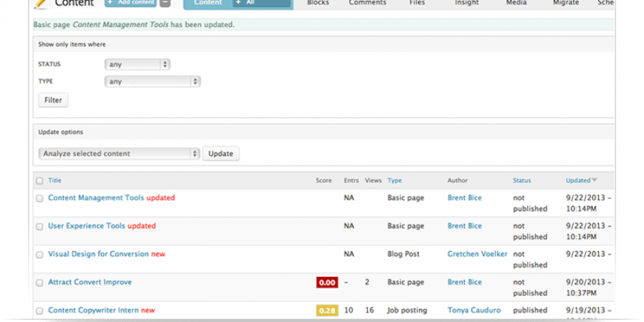The height and width of the screenshot is (322, 644).
Task: Open Visual Design for Conversion post
Action: click(x=99, y=254)
